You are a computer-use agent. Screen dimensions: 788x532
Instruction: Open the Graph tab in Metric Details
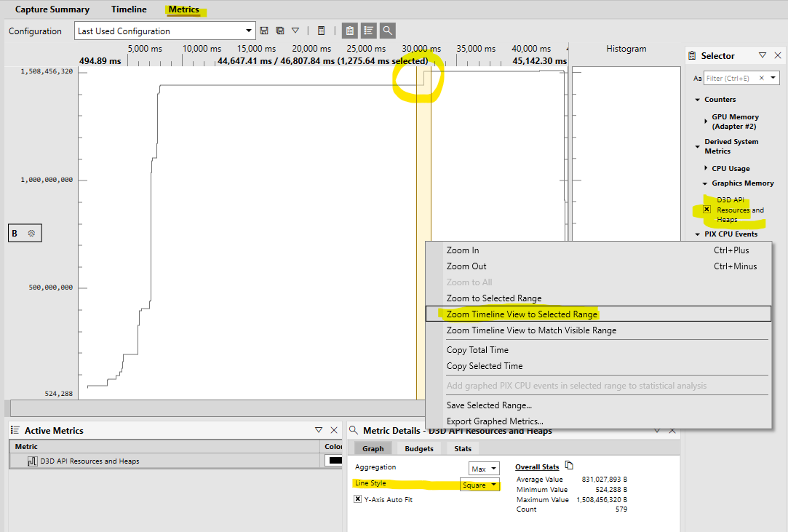coord(373,448)
